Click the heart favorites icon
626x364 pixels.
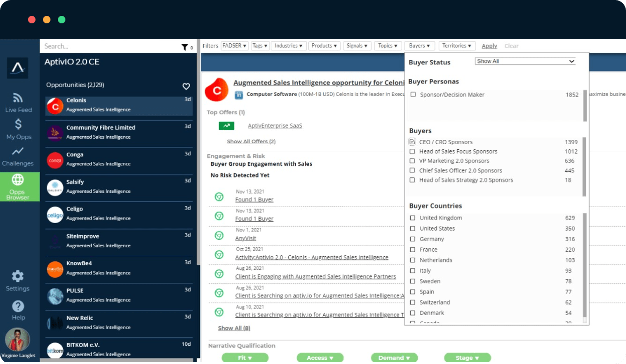(x=186, y=86)
